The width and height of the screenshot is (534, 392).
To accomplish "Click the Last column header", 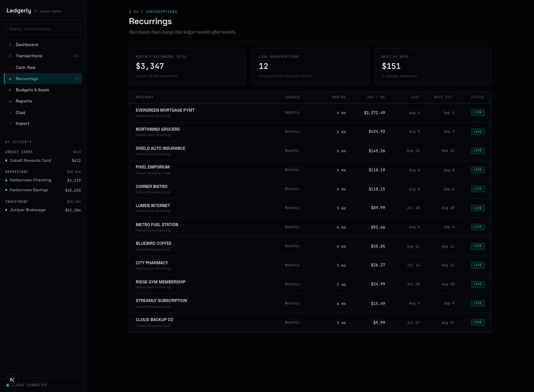I will (x=415, y=97).
